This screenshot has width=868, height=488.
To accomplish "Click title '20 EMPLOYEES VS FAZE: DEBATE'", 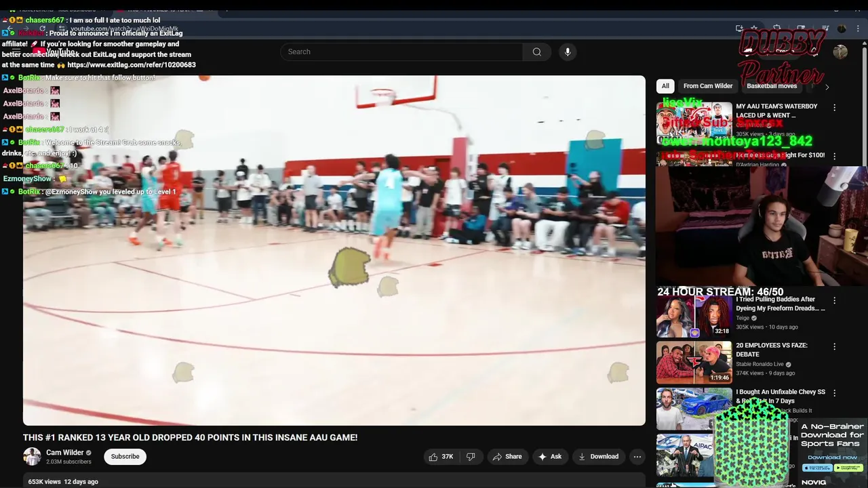I will [x=772, y=350].
